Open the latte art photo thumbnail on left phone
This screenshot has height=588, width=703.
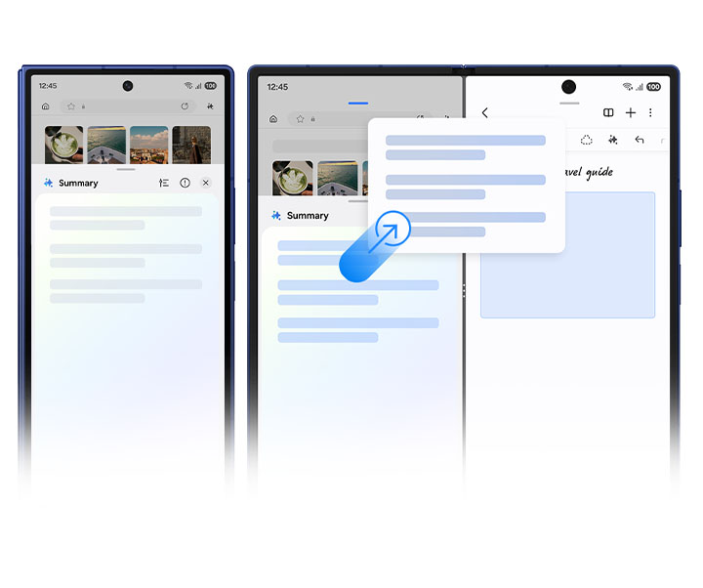pos(63,145)
